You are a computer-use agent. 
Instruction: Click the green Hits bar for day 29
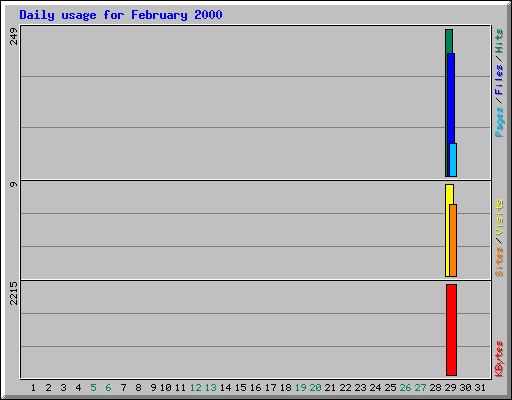(x=449, y=41)
